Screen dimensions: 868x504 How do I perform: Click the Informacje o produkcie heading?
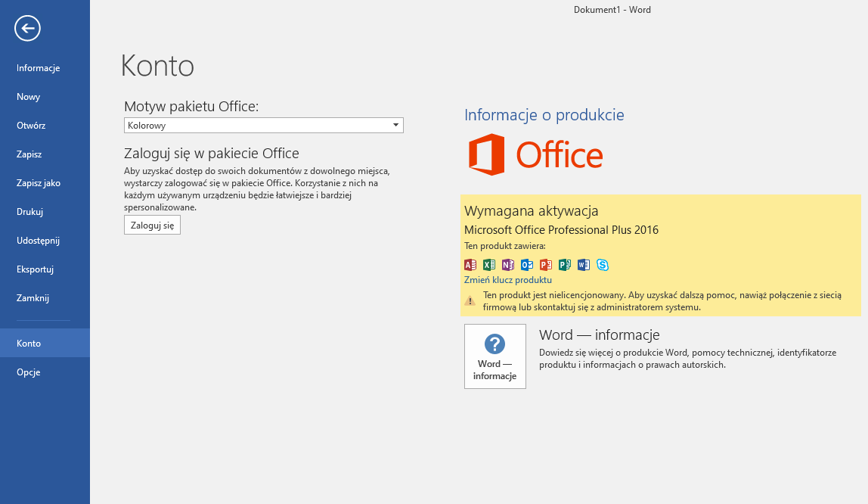click(544, 114)
